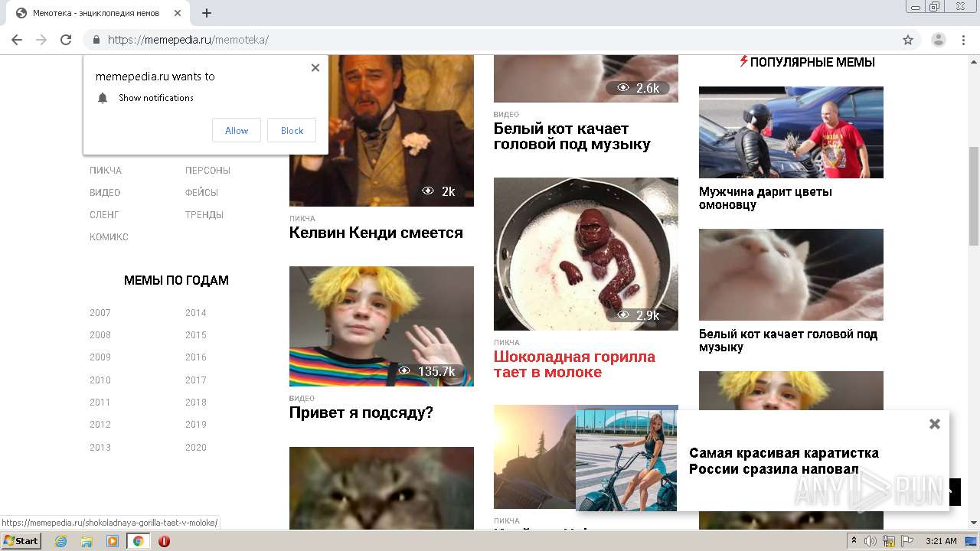
Task: Open the ПЕРСОНЫ category
Action: pyautogui.click(x=207, y=171)
